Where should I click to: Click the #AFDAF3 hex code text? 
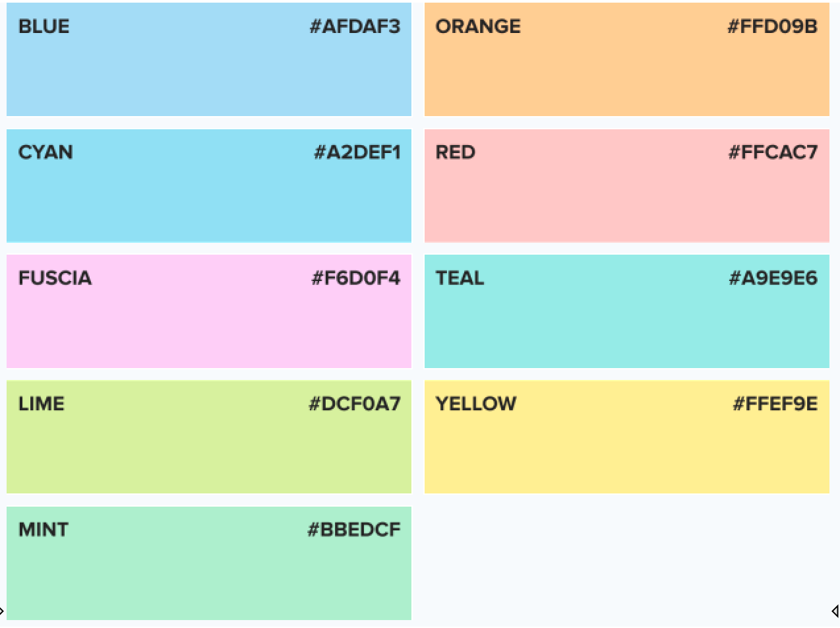point(355,27)
